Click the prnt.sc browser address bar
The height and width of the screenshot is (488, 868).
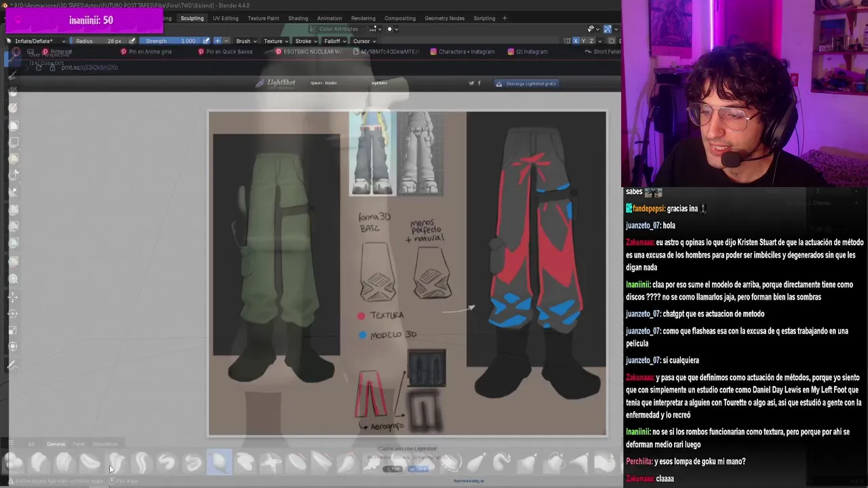pos(90,67)
